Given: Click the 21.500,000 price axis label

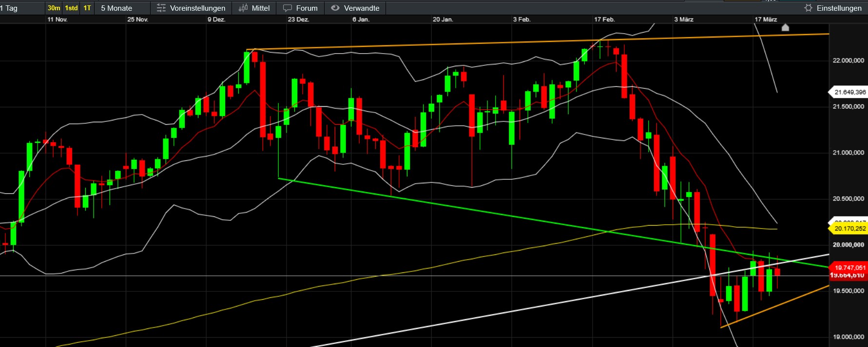Looking at the screenshot, I should click(849, 106).
